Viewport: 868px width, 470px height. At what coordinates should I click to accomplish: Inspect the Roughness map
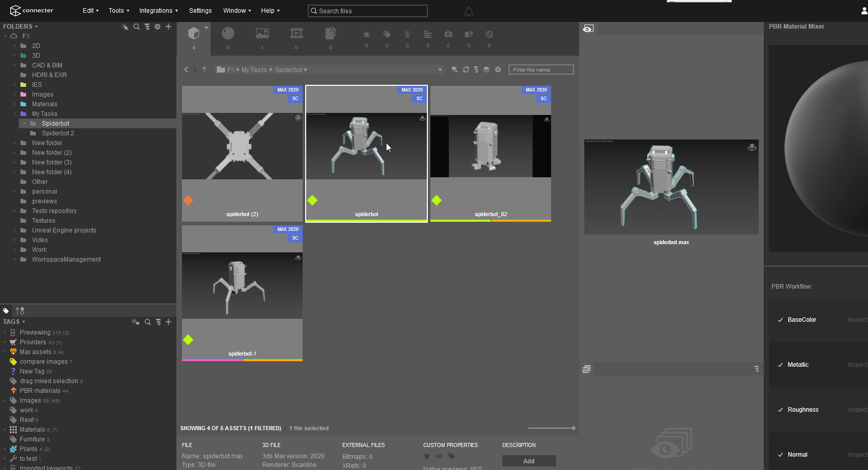point(857,410)
